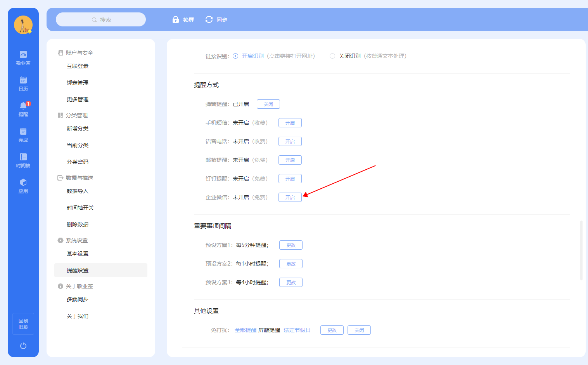Enable 语音电话 reminder with 开启

click(x=290, y=141)
